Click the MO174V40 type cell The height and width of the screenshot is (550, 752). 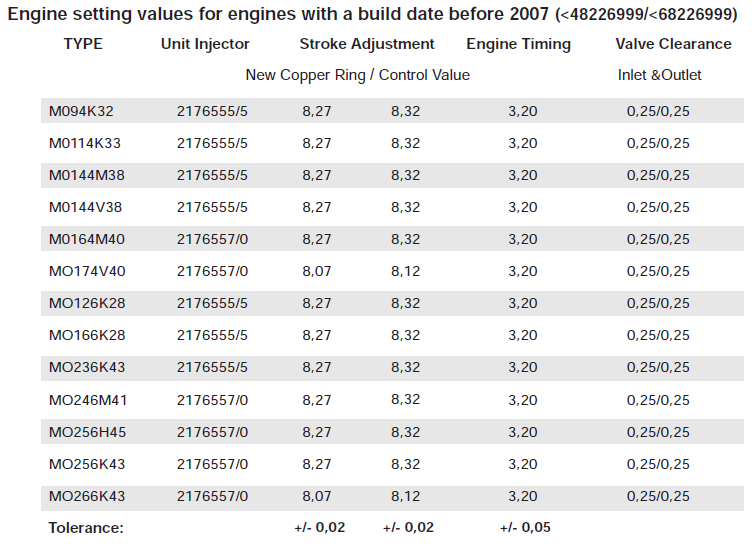click(88, 271)
